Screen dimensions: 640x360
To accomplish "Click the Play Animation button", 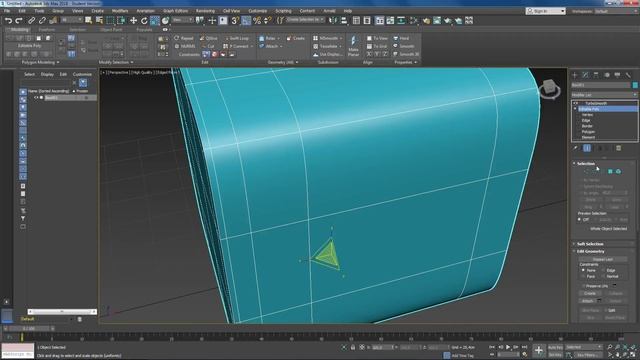I will (508, 347).
